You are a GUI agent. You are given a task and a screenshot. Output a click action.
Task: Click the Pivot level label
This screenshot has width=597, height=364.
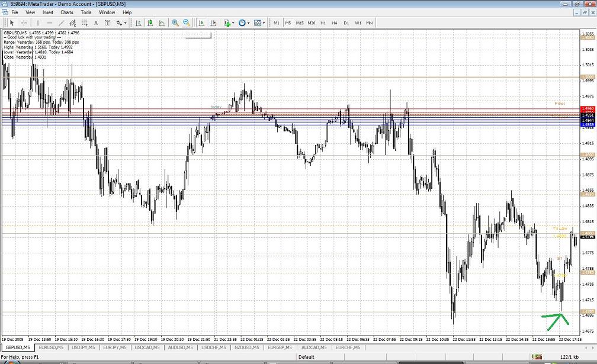coord(560,104)
